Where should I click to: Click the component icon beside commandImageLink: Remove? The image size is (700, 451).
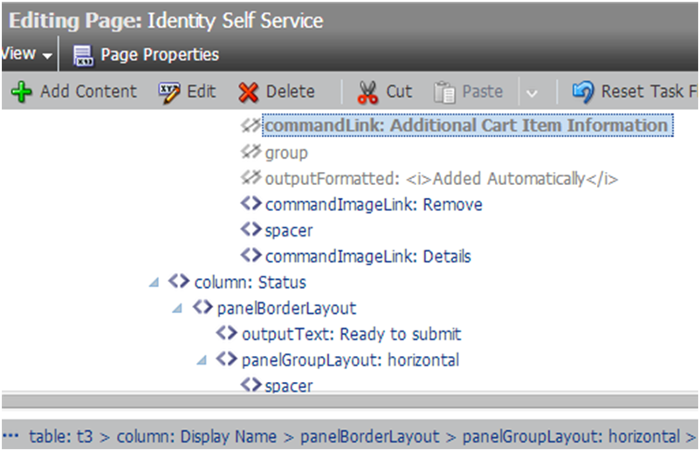pos(251,204)
